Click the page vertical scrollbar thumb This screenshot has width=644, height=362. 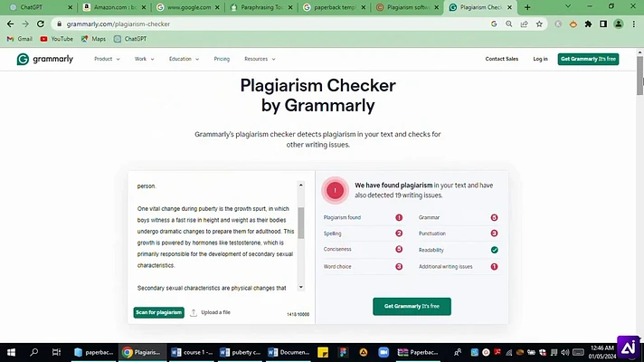point(639,76)
